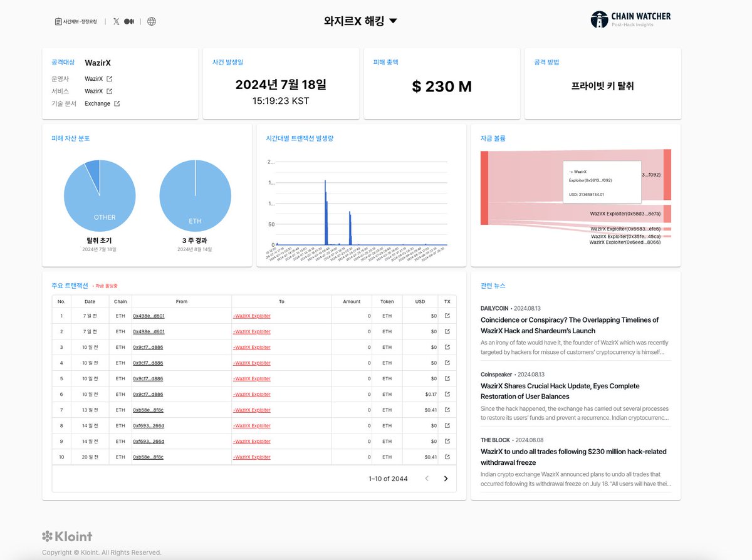This screenshot has width=752, height=560.
Task: Click the 20 일 전 date cell in row 10
Action: tap(91, 457)
